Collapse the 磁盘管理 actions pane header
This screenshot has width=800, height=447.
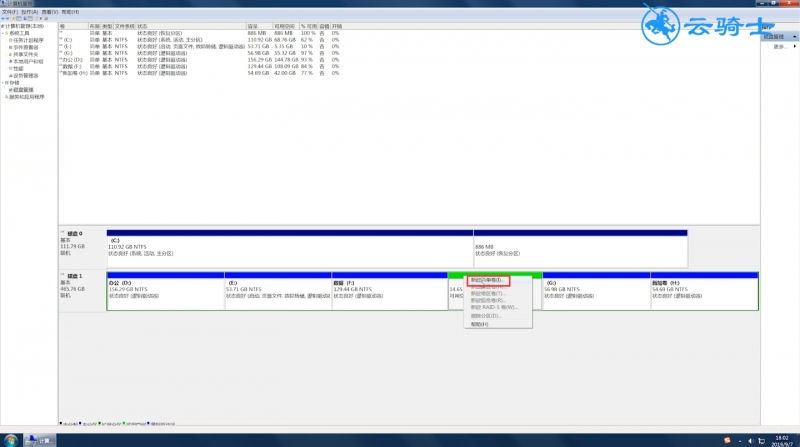click(x=794, y=37)
